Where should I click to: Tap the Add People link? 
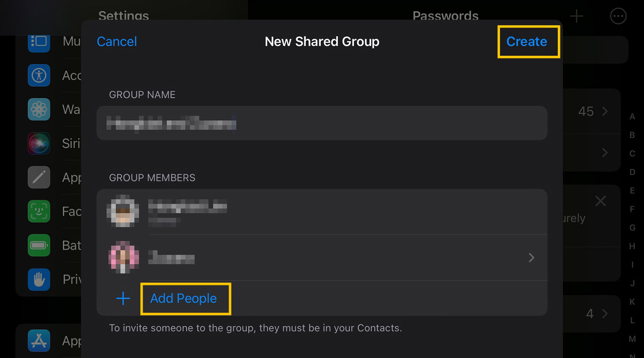(183, 298)
